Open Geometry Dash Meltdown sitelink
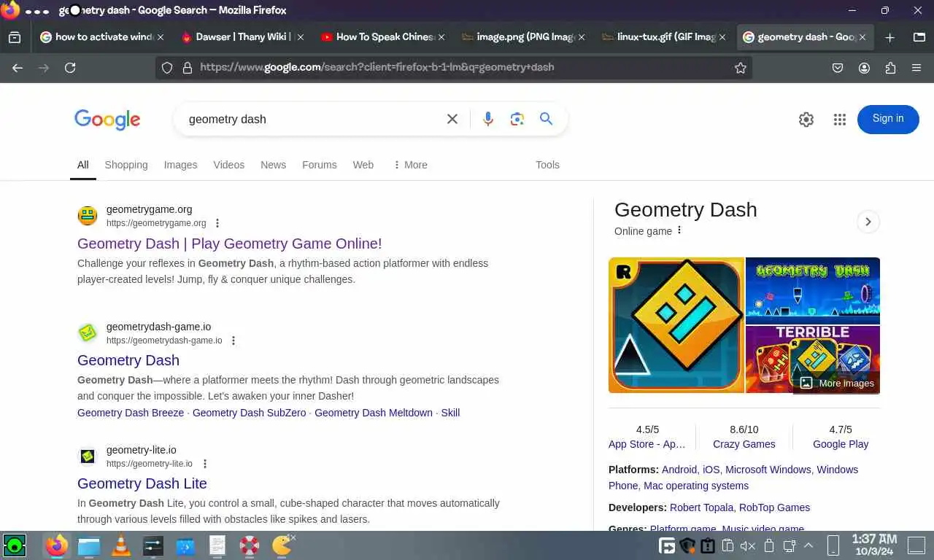This screenshot has width=934, height=560. point(374,413)
